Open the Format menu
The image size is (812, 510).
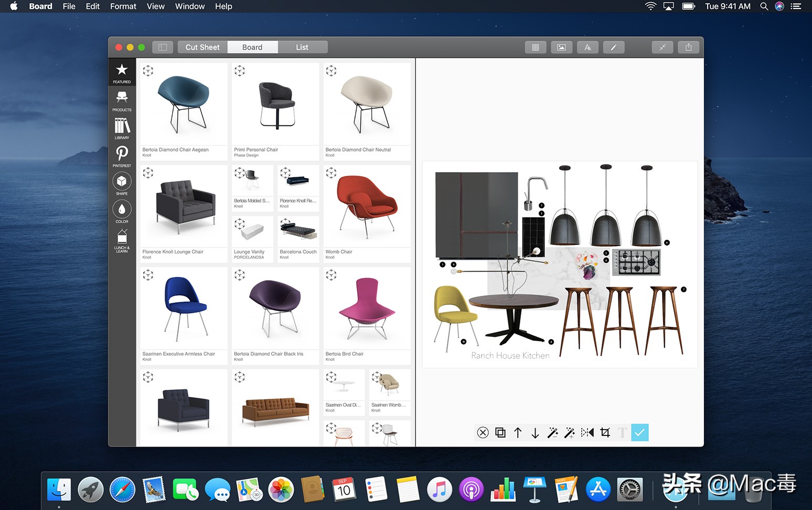[x=123, y=6]
